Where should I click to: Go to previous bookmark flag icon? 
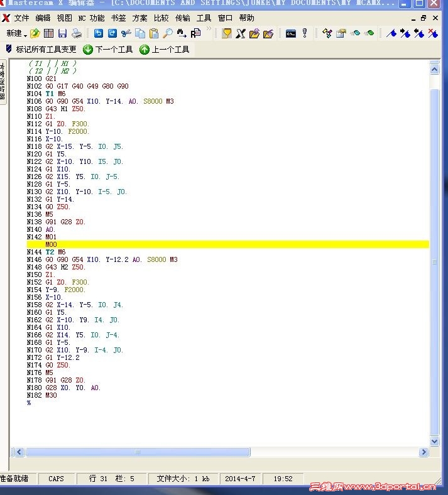419,33
